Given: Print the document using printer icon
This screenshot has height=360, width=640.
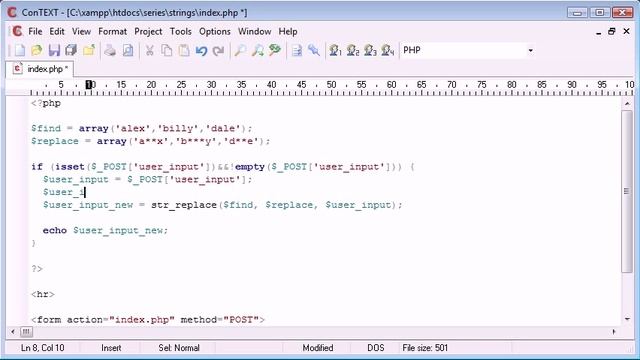Looking at the screenshot, I should click(x=110, y=51).
